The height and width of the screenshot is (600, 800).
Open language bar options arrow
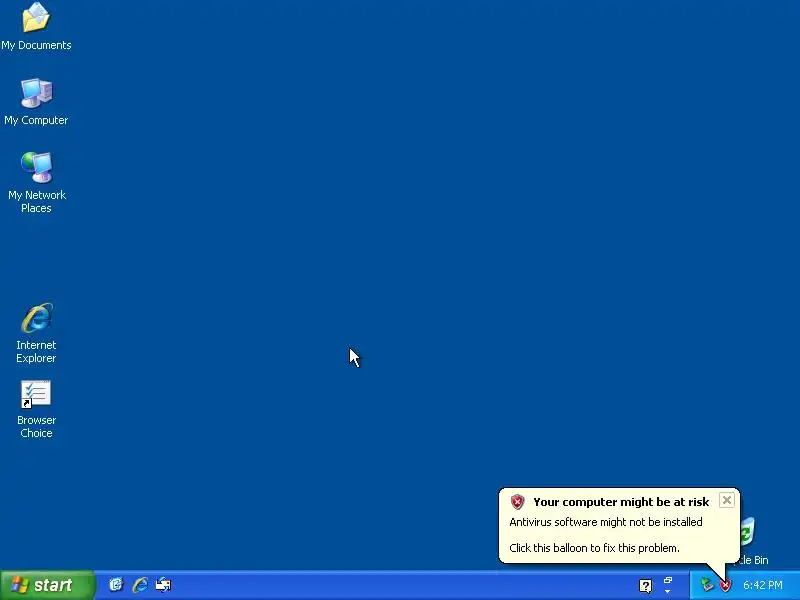pyautogui.click(x=667, y=592)
